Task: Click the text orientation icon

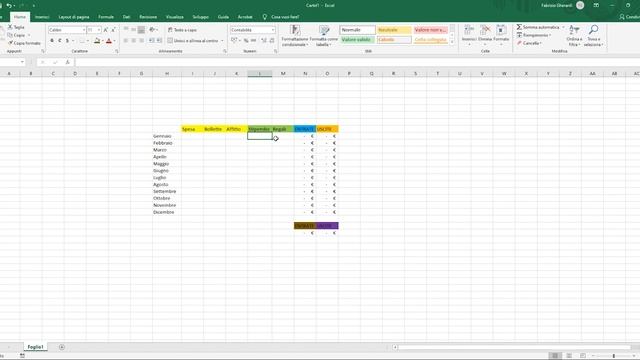Action: pos(152,30)
